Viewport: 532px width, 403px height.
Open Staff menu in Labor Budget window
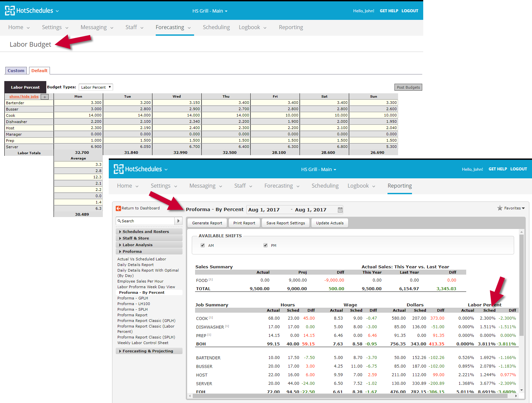coord(134,27)
